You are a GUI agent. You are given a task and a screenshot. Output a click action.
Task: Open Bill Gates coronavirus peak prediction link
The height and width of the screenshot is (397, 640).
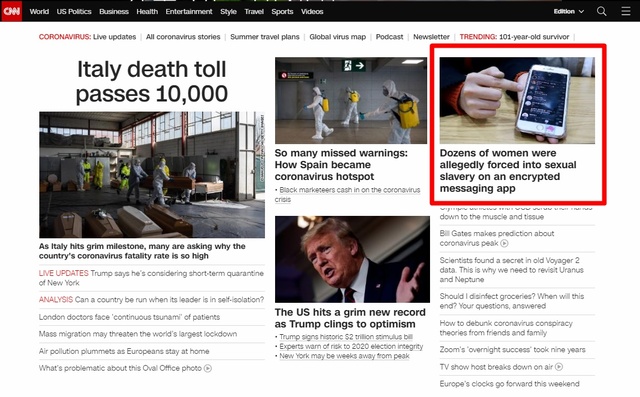pos(497,238)
